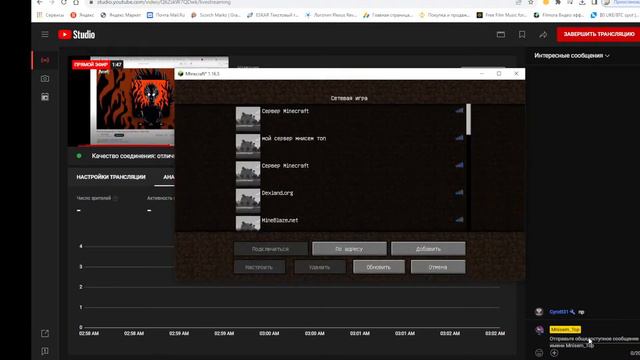This screenshot has height=360, width=640.
Task: Click the Подключиться button
Action: point(271,249)
